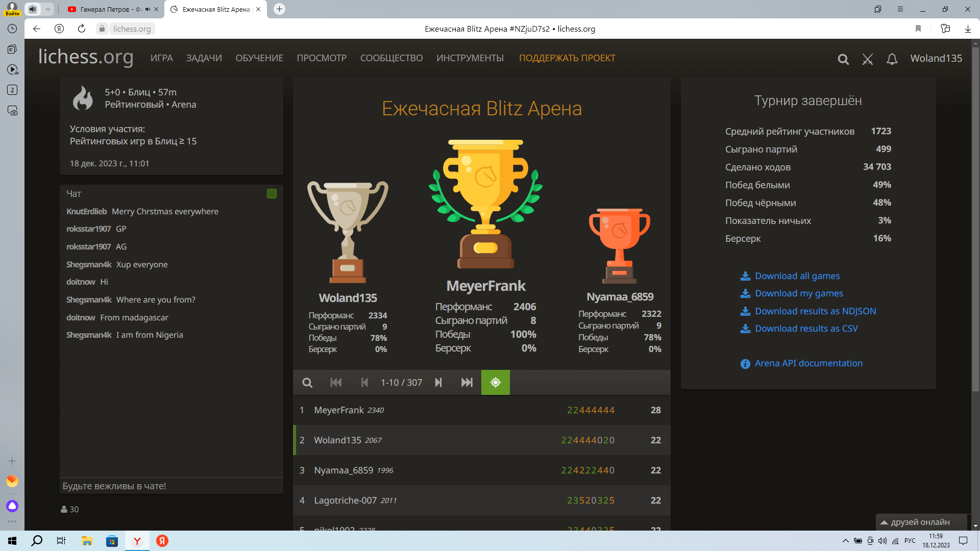980x551 pixels.
Task: Click the lichess.org logo
Action: tap(86, 57)
